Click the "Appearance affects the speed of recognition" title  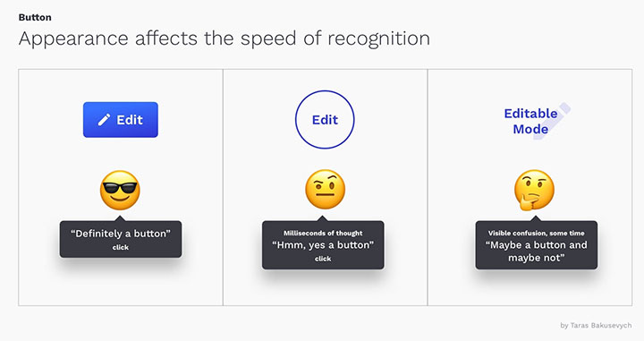(225, 39)
